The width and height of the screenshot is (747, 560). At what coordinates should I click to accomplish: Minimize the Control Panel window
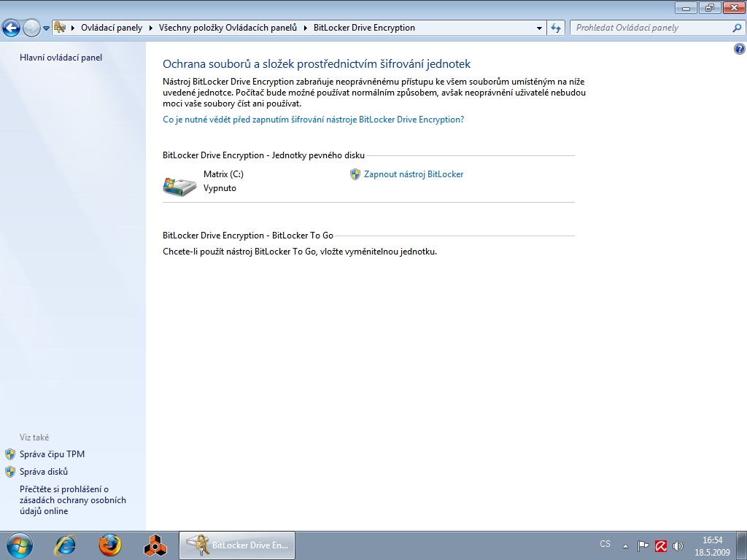(686, 7)
